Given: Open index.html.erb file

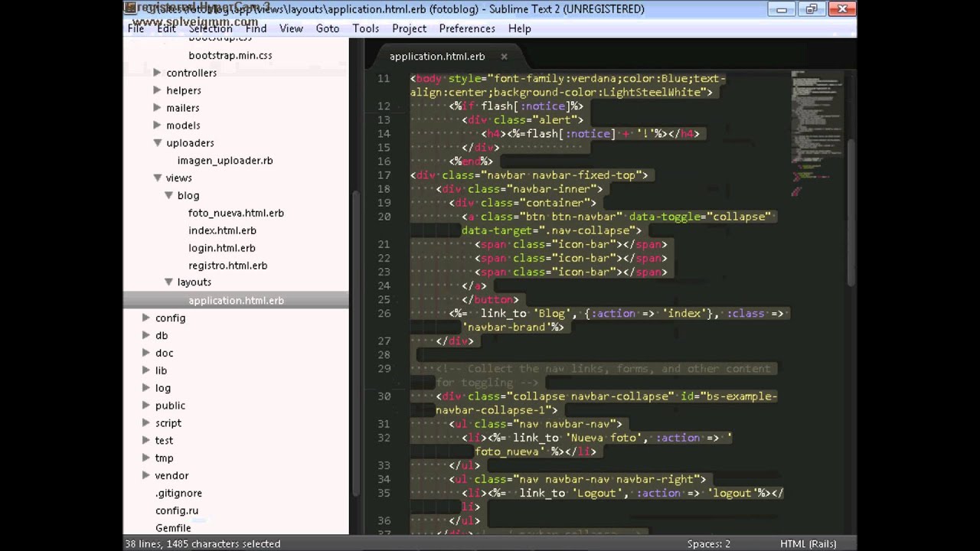Looking at the screenshot, I should 222,230.
